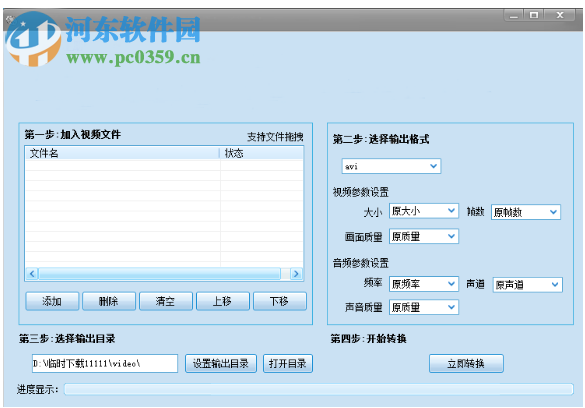Click the 状态 column header

[262, 153]
